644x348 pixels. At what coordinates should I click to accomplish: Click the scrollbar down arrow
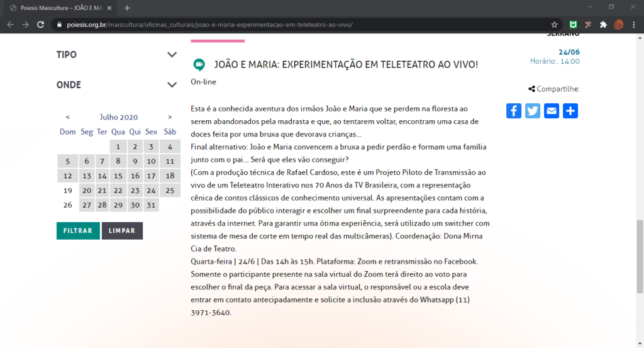pos(640,344)
